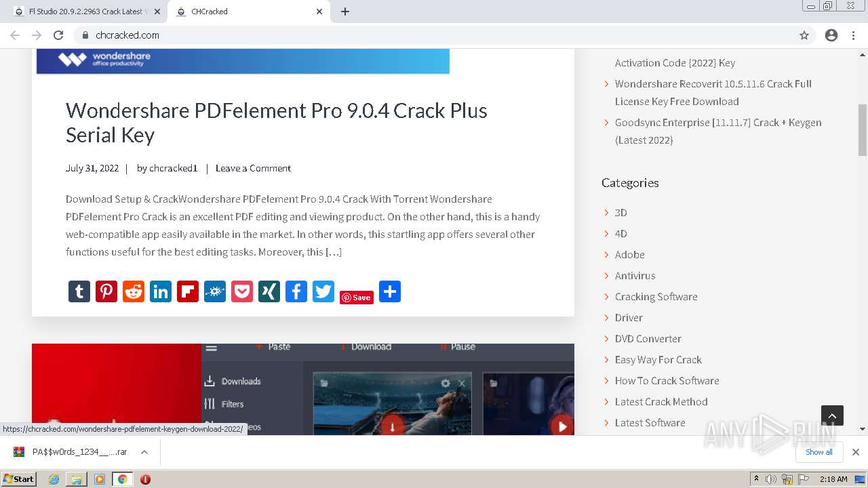Image resolution: width=868 pixels, height=488 pixels.
Task: Click the page vertical scrollbar thumb
Action: (x=863, y=129)
